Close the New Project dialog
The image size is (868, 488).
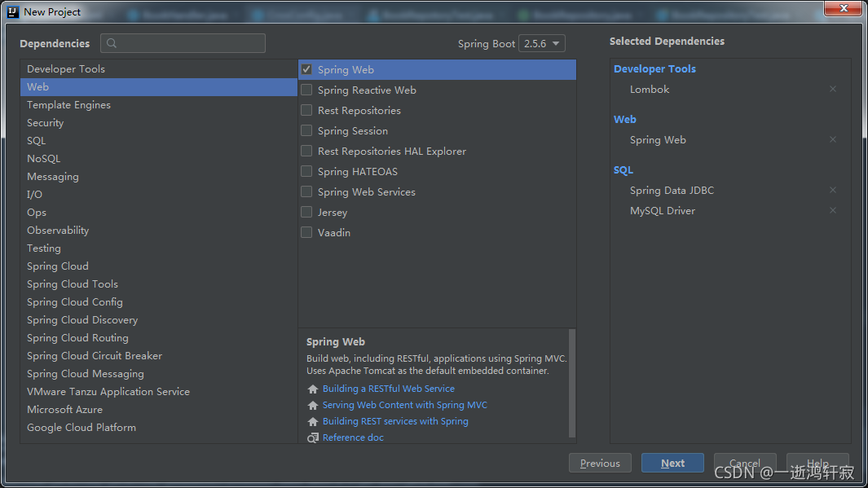[x=843, y=8]
